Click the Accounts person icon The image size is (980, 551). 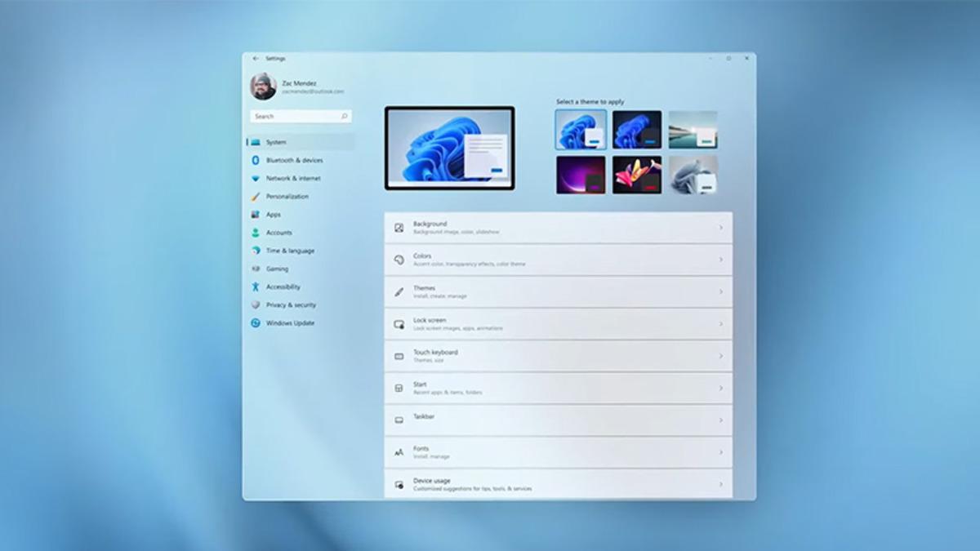[257, 232]
